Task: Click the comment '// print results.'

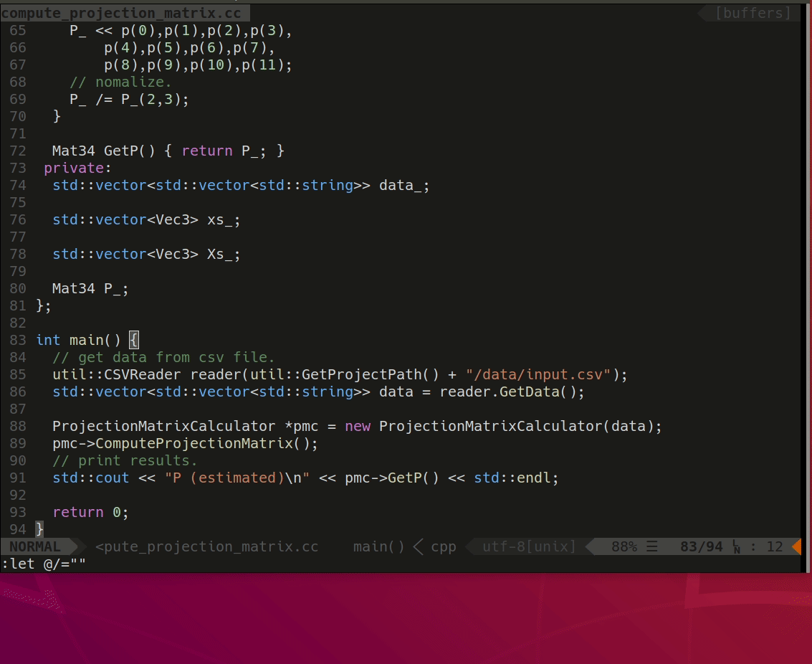Action: (125, 460)
